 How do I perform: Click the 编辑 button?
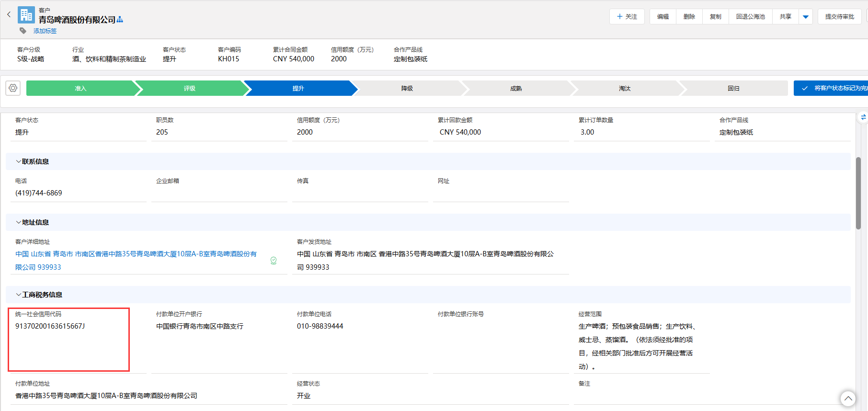[663, 17]
